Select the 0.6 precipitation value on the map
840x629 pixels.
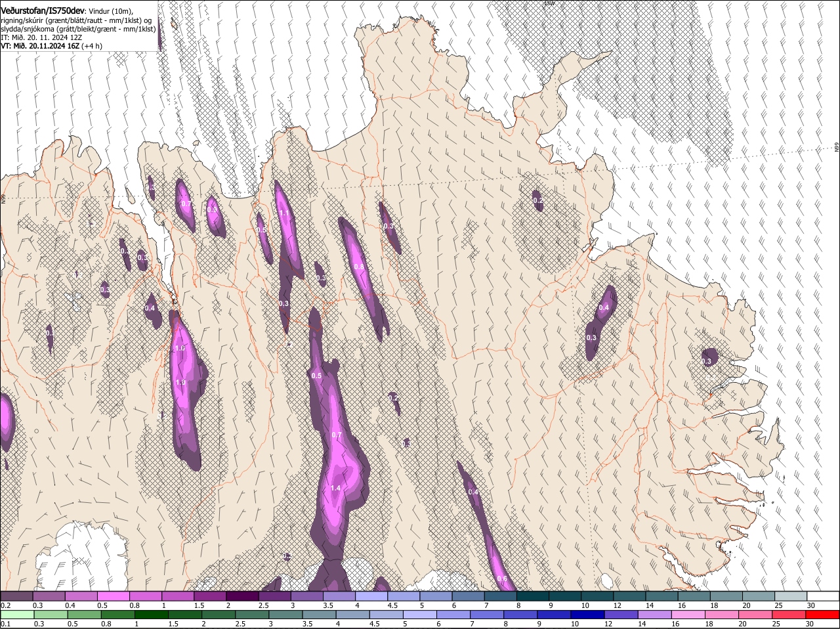coord(502,578)
